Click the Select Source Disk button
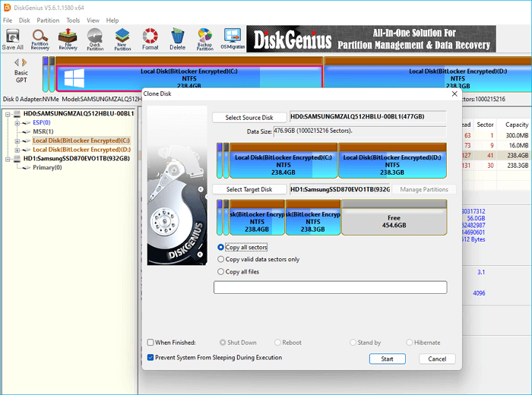532x395 pixels. (249, 118)
